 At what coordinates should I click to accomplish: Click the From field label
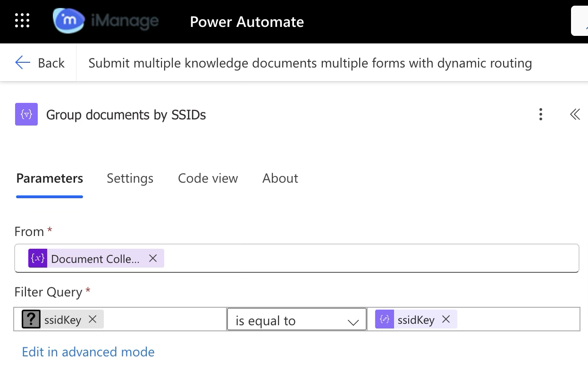29,232
